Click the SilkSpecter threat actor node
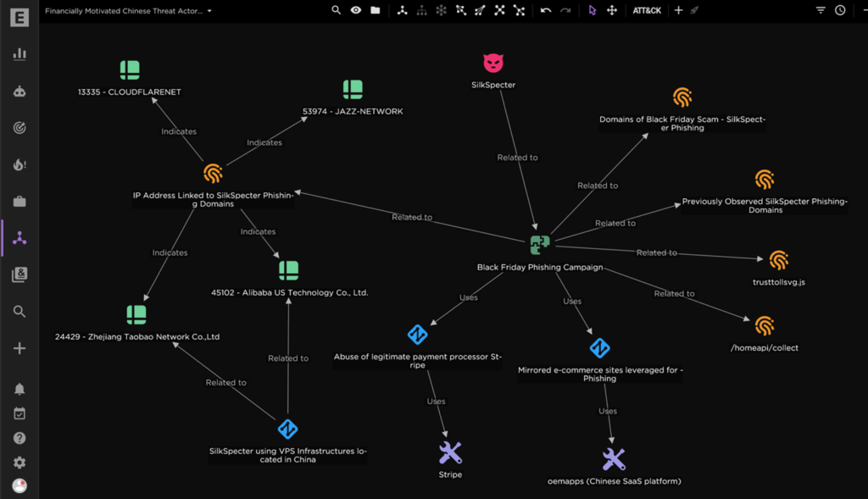 pyautogui.click(x=493, y=63)
